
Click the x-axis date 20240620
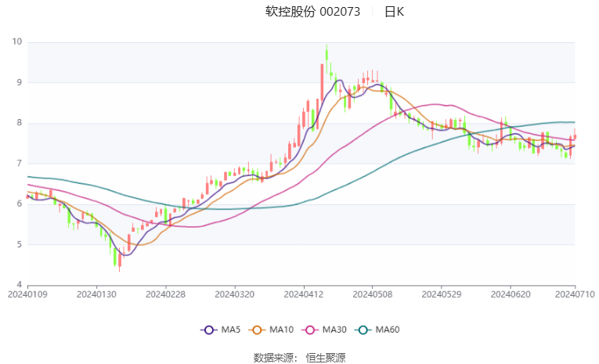point(511,294)
